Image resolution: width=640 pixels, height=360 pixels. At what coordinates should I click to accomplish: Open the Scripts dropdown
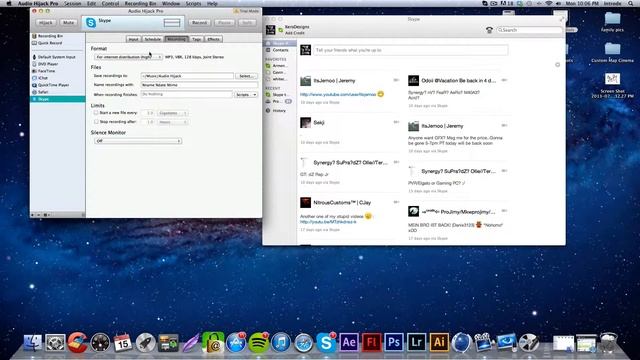point(246,95)
